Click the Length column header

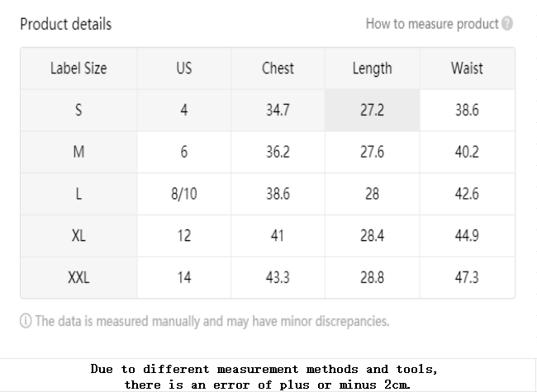tap(373, 68)
